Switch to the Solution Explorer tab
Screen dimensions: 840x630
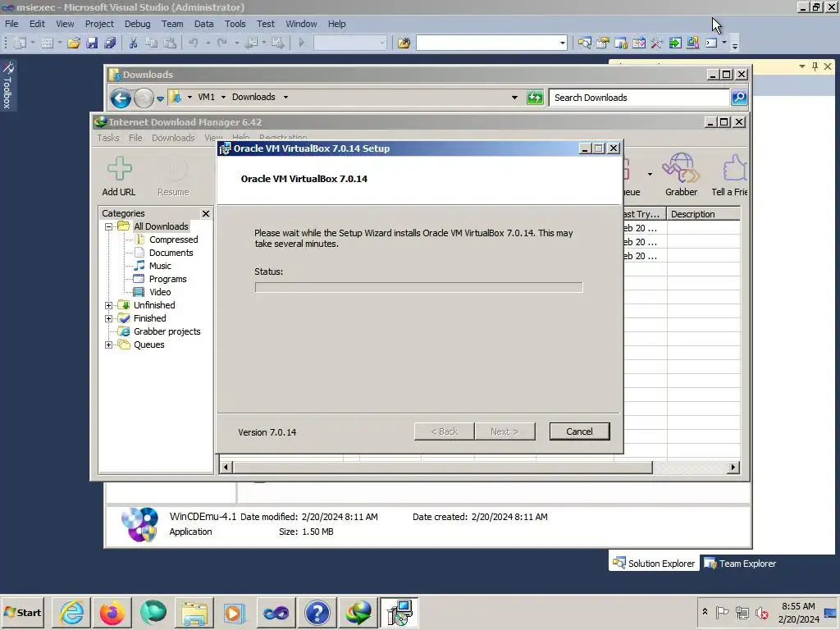click(x=654, y=564)
